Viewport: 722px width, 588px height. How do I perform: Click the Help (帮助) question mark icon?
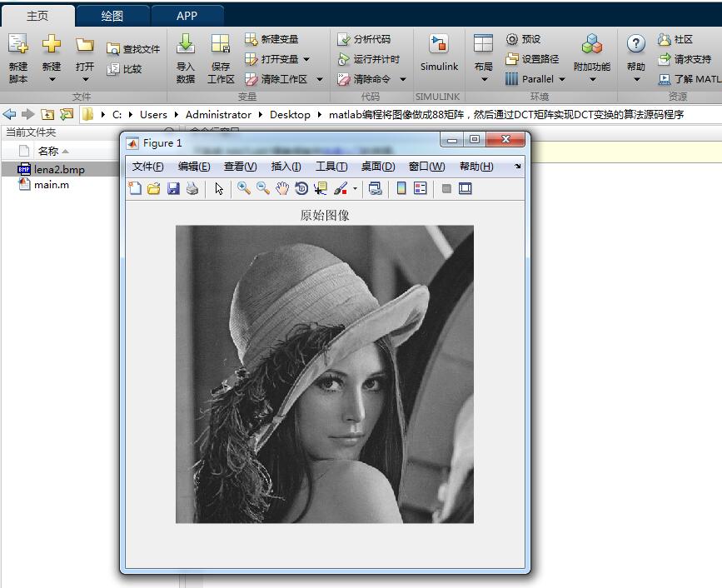[636, 44]
